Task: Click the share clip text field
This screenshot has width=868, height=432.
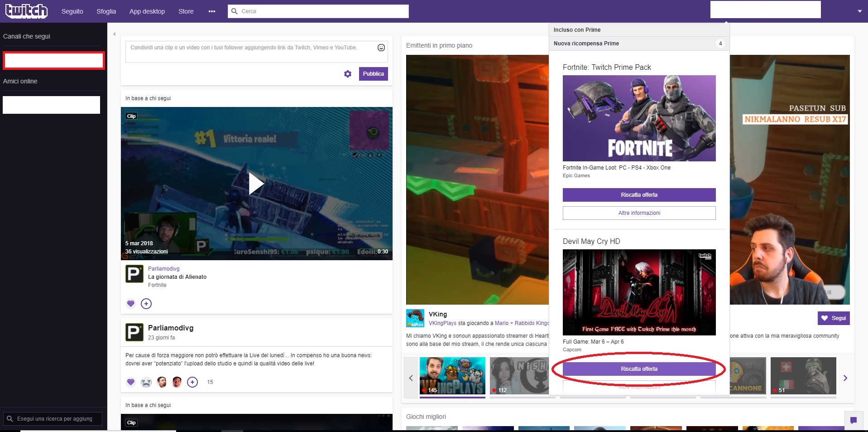Action: click(x=257, y=52)
